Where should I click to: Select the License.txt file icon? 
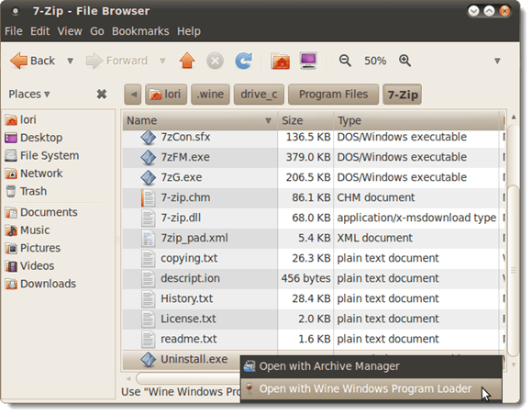tap(149, 320)
